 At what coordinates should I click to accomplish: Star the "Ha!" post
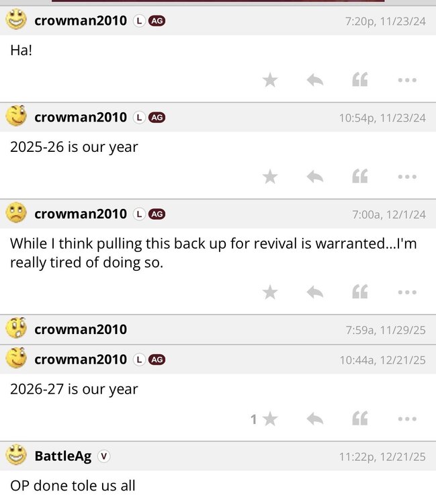pos(270,80)
